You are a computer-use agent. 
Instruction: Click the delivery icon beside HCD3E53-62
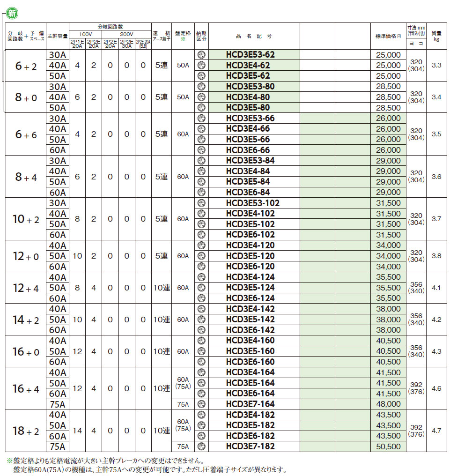click(x=202, y=55)
